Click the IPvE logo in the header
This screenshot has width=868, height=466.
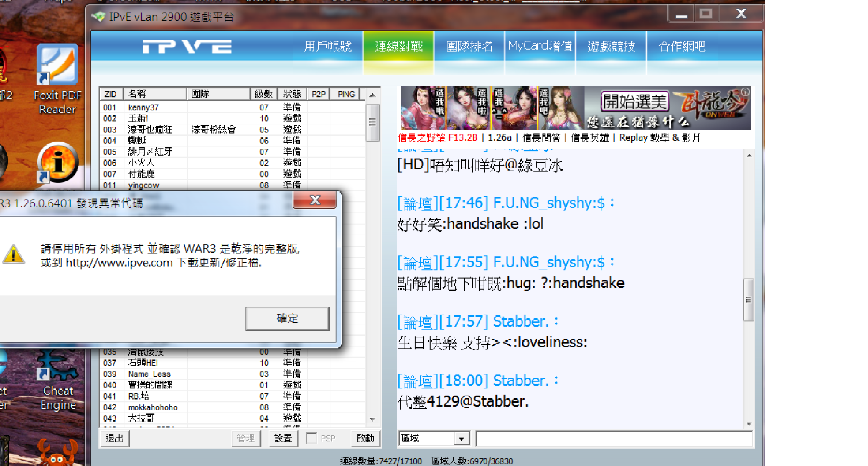pyautogui.click(x=187, y=47)
